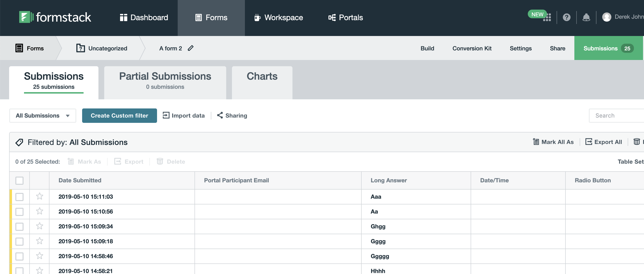644x274 pixels.
Task: Click the Delete action for selected rows
Action: point(171,162)
